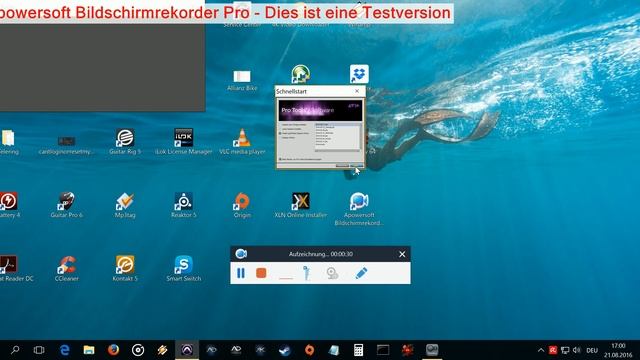This screenshot has width=640, height=360.
Task: Open the Calculator from taskbar
Action: [x=358, y=350]
